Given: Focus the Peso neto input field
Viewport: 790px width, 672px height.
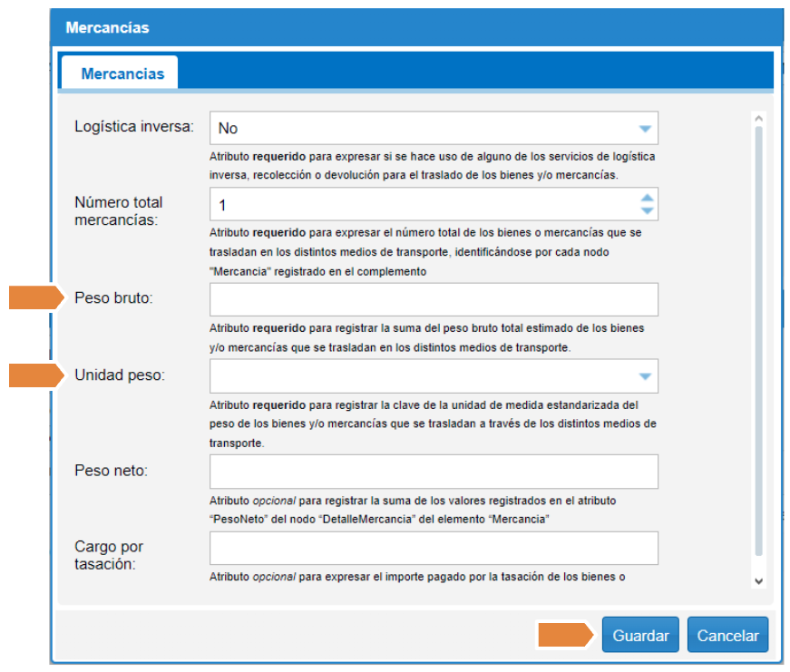Looking at the screenshot, I should pos(433,472).
